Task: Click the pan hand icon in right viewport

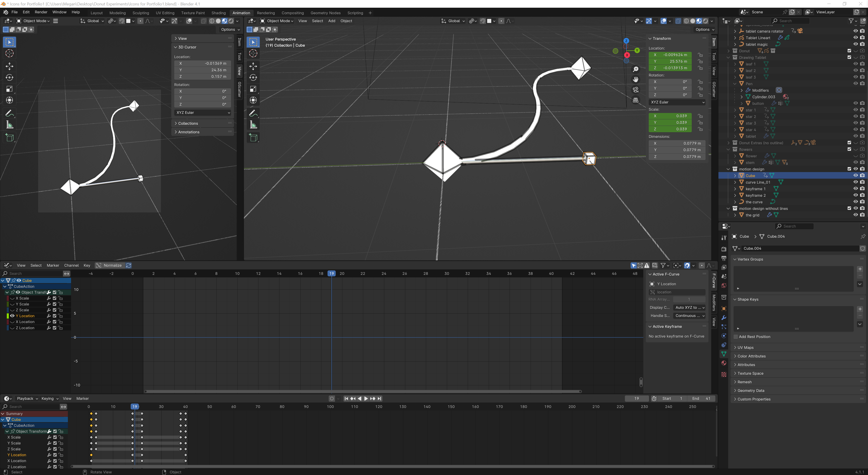Action: 635,79
